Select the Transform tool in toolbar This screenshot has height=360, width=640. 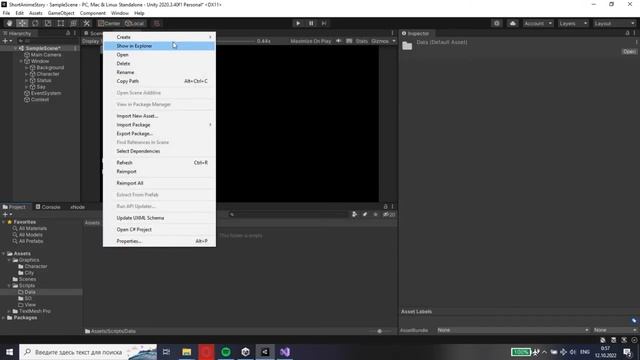click(x=73, y=23)
